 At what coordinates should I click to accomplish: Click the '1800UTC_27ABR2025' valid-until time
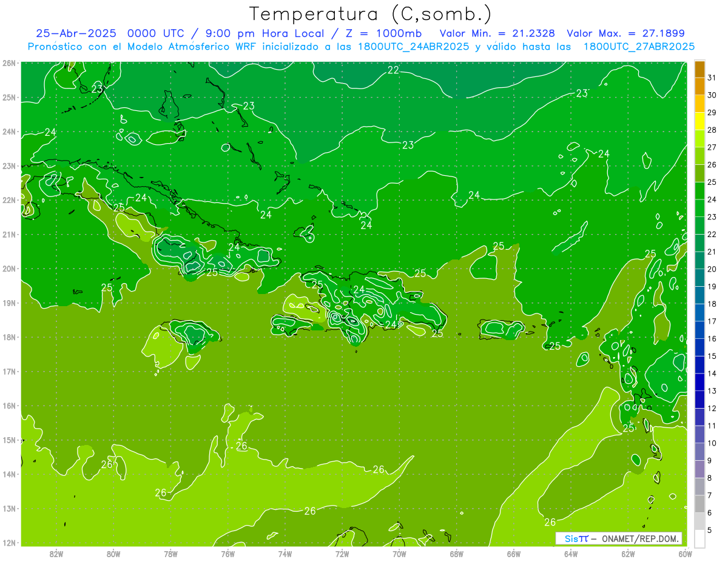639,47
